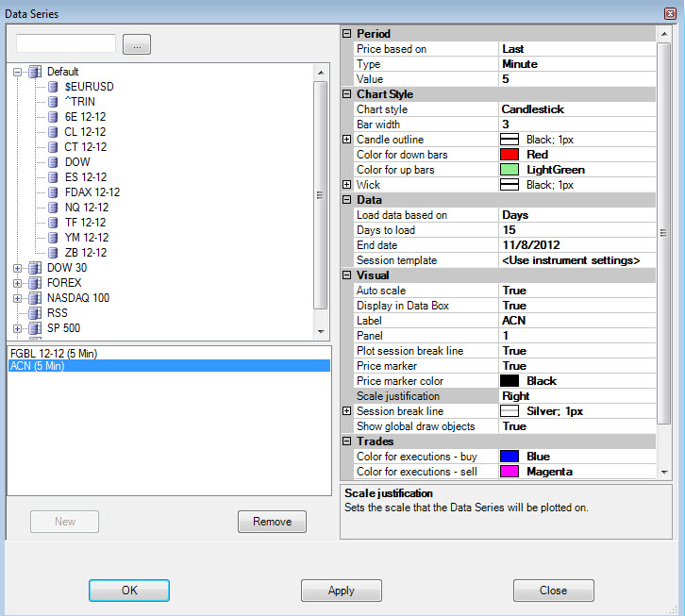Expand the FOREX tree node
This screenshot has height=616, width=685.
(18, 283)
